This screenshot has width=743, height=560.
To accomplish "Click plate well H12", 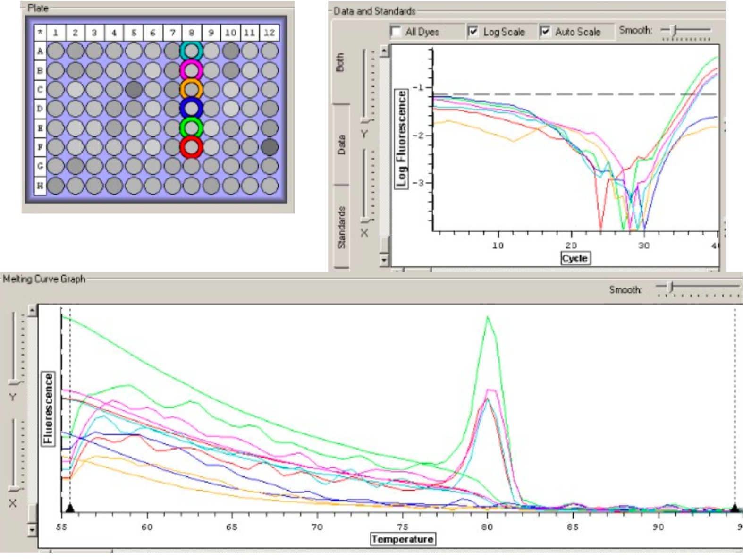I will pyautogui.click(x=270, y=186).
